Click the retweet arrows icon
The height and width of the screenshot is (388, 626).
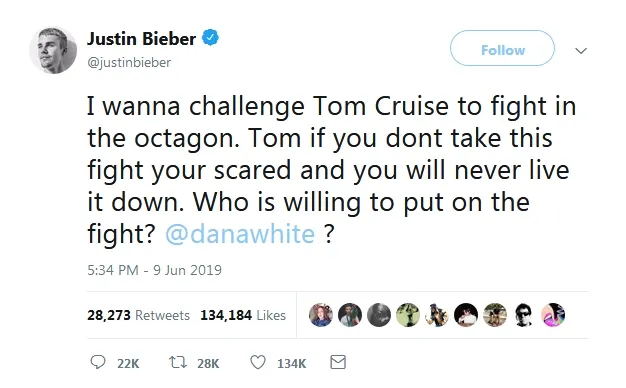pos(177,362)
